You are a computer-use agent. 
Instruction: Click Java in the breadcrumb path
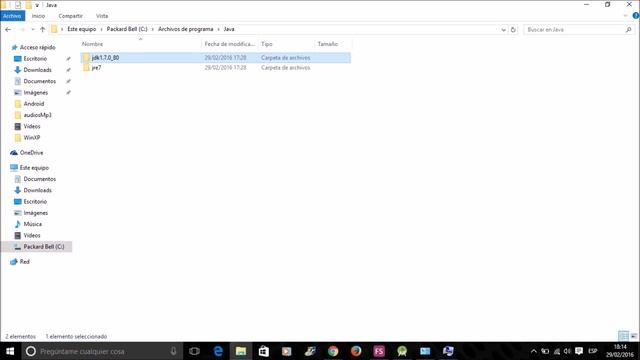pyautogui.click(x=229, y=29)
